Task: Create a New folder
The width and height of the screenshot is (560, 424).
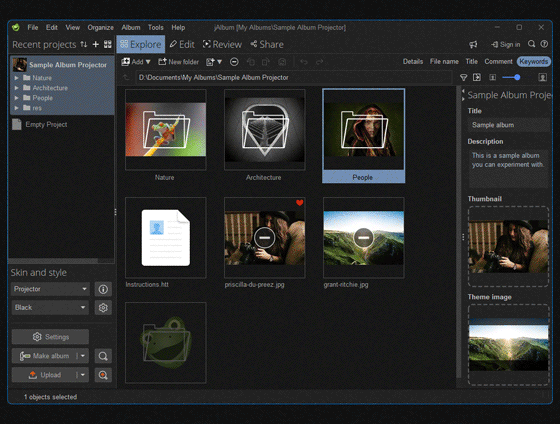Action: coord(178,62)
